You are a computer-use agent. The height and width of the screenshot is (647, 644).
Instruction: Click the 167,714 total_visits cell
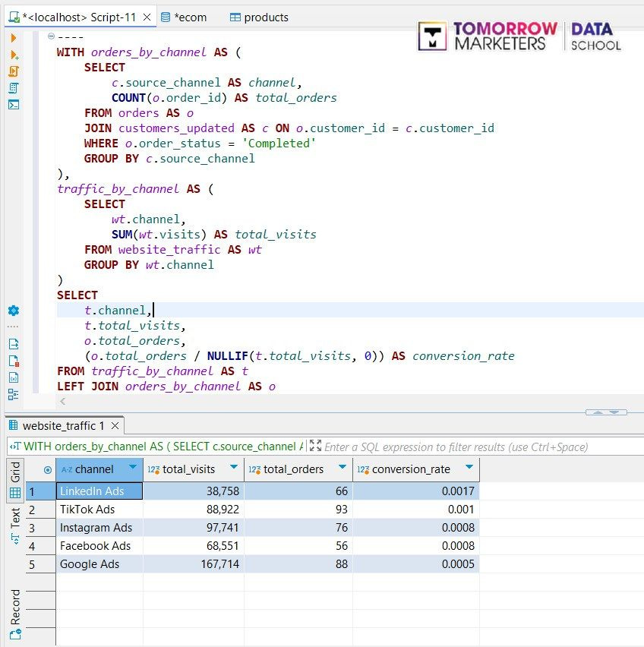coord(194,564)
